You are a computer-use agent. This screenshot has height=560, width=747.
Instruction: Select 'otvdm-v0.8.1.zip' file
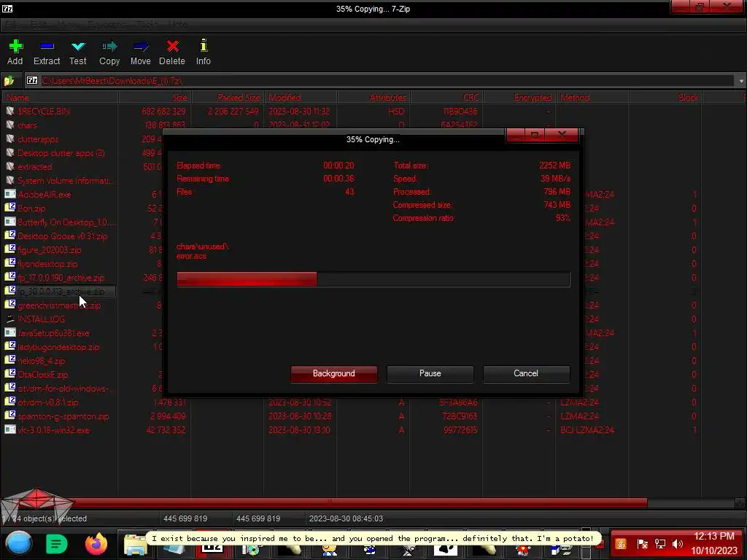click(47, 402)
